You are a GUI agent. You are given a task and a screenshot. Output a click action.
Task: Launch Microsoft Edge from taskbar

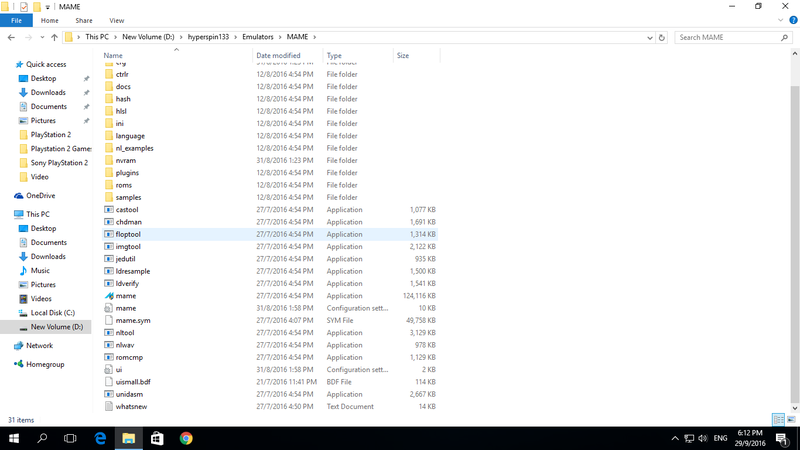point(100,438)
